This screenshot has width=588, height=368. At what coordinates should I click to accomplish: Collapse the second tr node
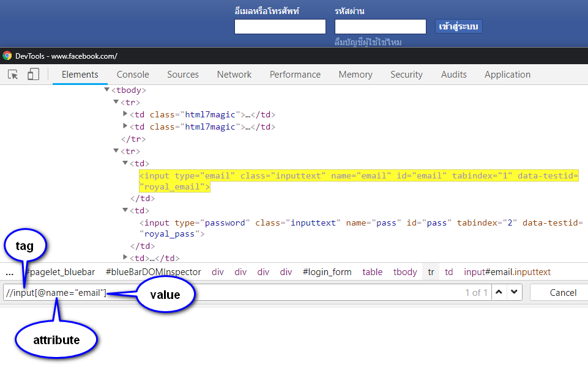click(116, 150)
